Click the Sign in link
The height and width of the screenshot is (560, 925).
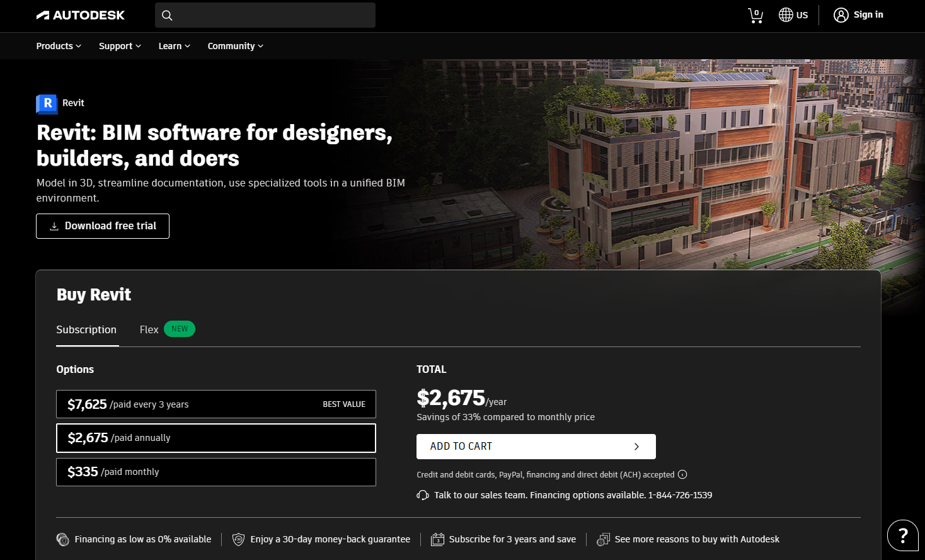[x=868, y=15]
